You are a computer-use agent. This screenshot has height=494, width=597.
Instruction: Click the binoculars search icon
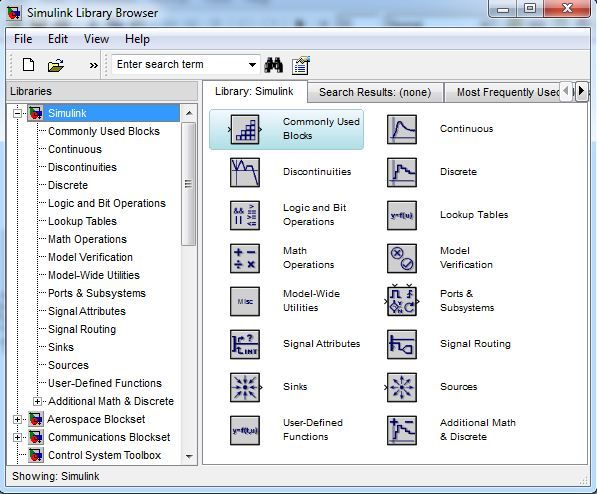(x=273, y=65)
